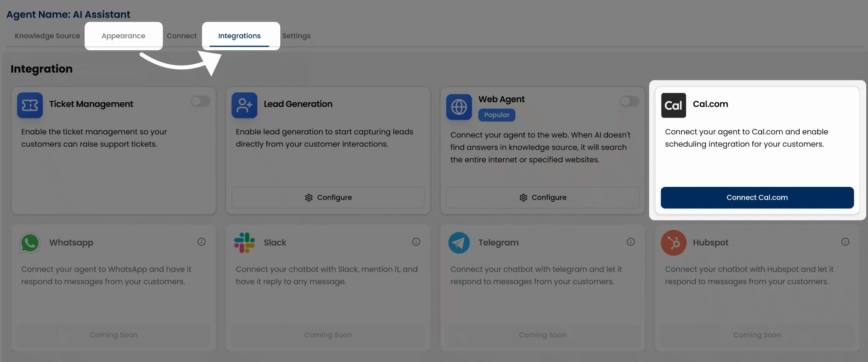
Task: Click the Web Agent Configure gear icon
Action: click(x=524, y=198)
